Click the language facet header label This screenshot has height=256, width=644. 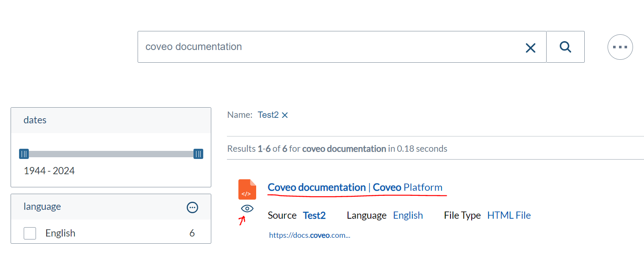[42, 206]
